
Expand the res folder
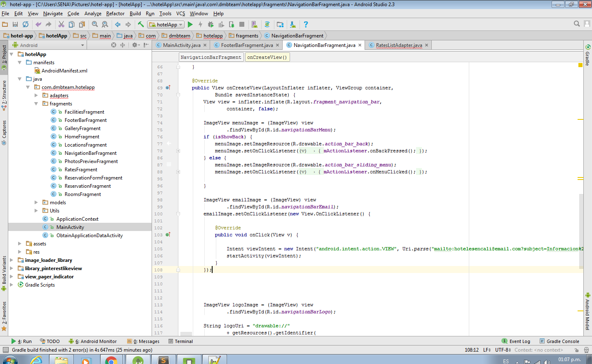pyautogui.click(x=20, y=252)
